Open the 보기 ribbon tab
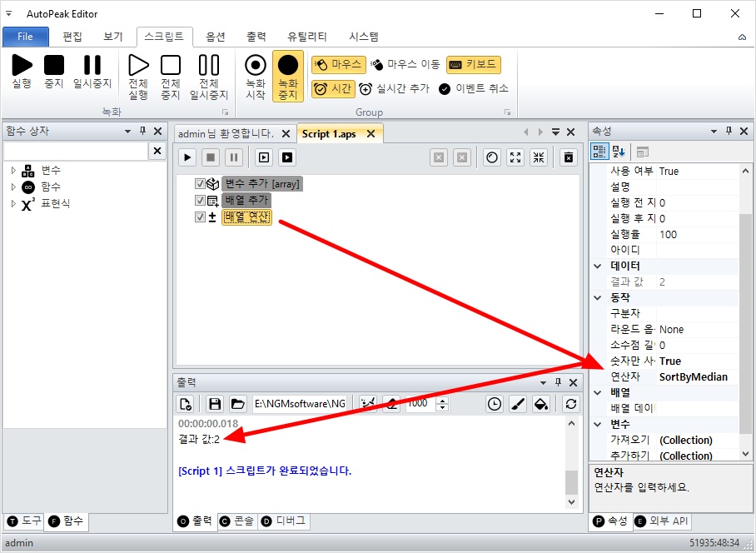This screenshot has height=553, width=756. [113, 37]
